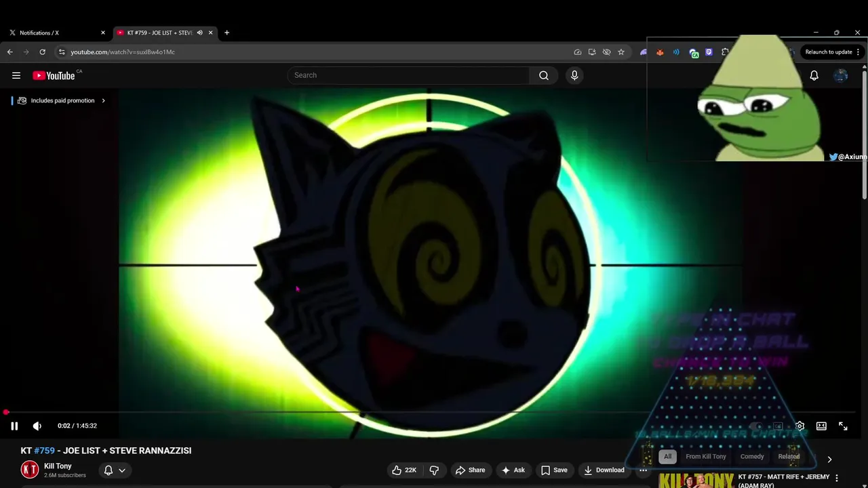Image resolution: width=868 pixels, height=488 pixels.
Task: Mute the tab via the speaker icon
Action: 199,33
